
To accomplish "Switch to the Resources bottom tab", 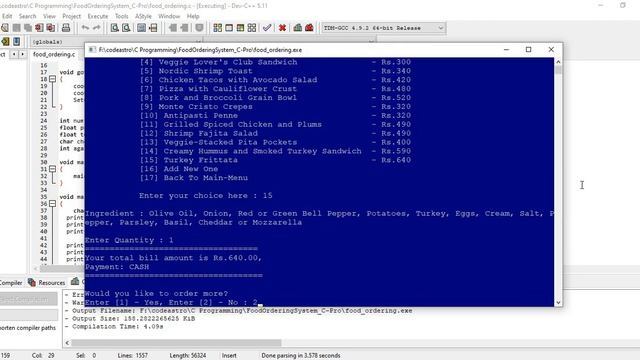I will (x=47, y=282).
